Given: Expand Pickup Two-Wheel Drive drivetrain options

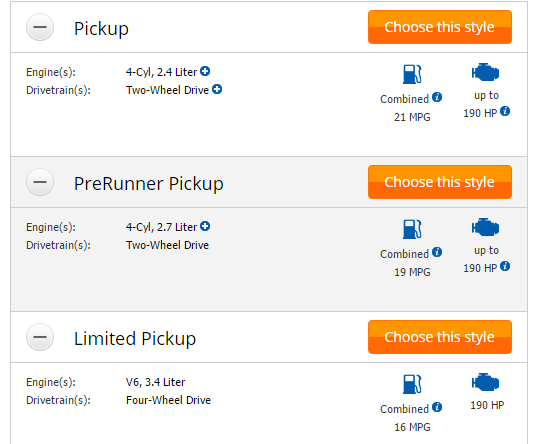Looking at the screenshot, I should (217, 89).
